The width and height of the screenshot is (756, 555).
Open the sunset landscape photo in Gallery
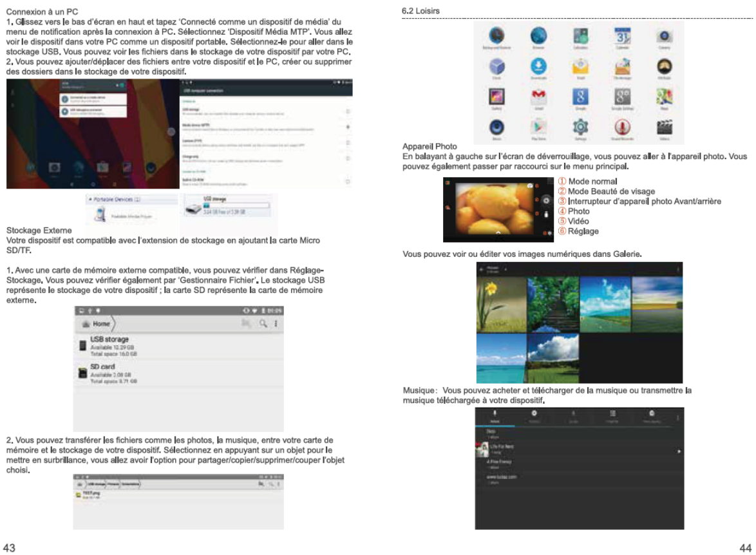click(657, 305)
